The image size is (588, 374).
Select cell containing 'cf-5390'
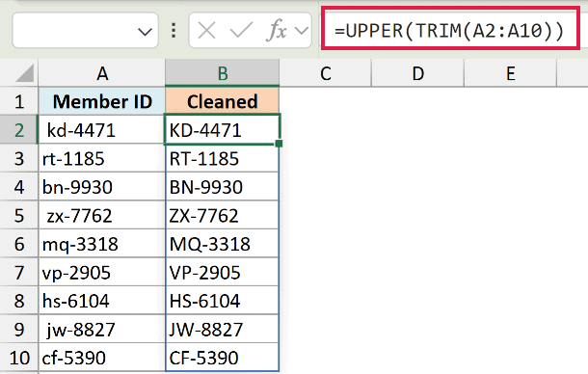(x=102, y=358)
